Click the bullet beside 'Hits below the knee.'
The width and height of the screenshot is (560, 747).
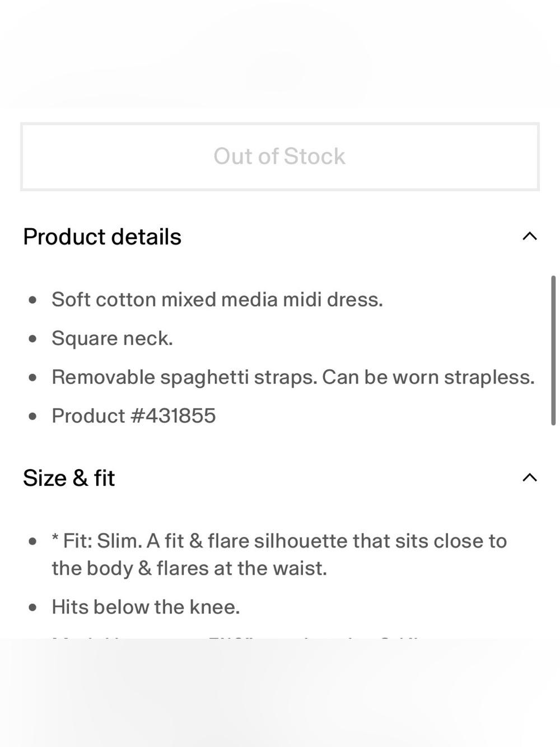32,607
